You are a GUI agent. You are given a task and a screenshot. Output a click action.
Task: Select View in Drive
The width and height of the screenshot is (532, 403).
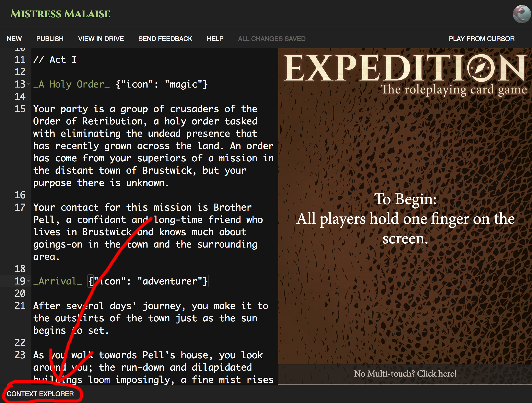point(101,39)
